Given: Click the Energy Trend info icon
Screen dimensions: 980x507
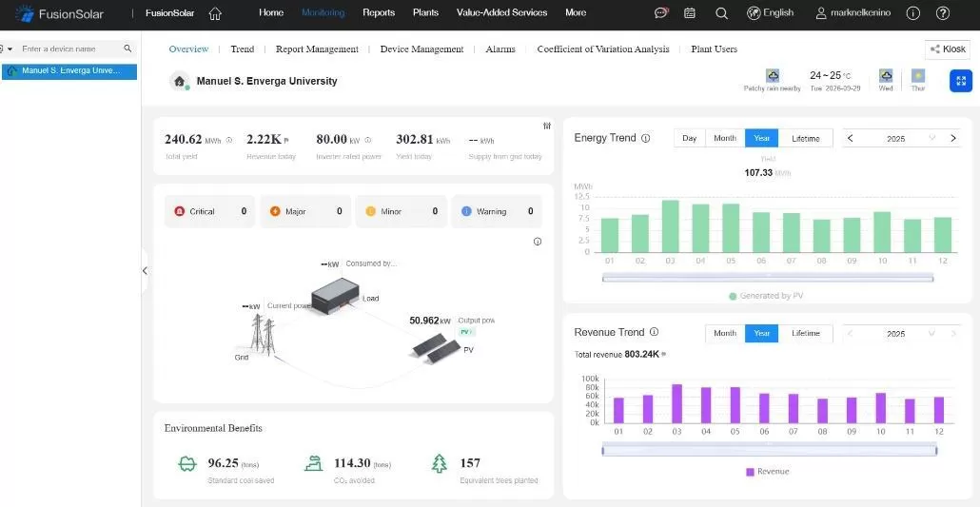Looking at the screenshot, I should click(x=646, y=138).
